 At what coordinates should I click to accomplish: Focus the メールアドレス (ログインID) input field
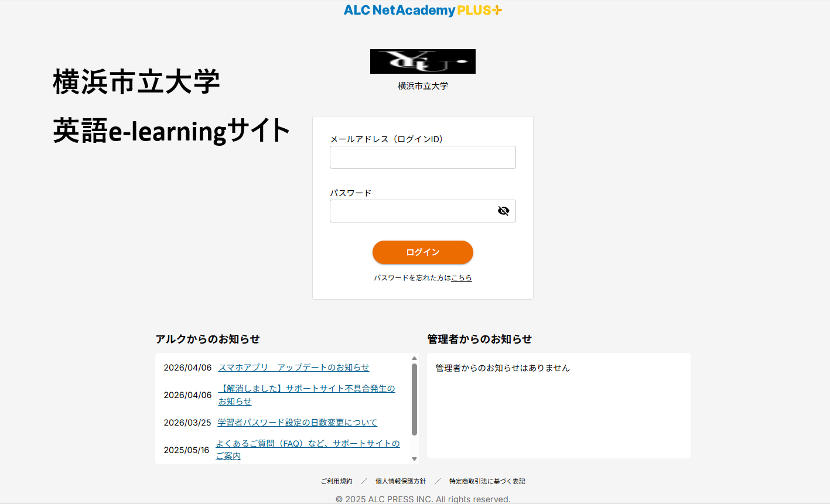(422, 157)
